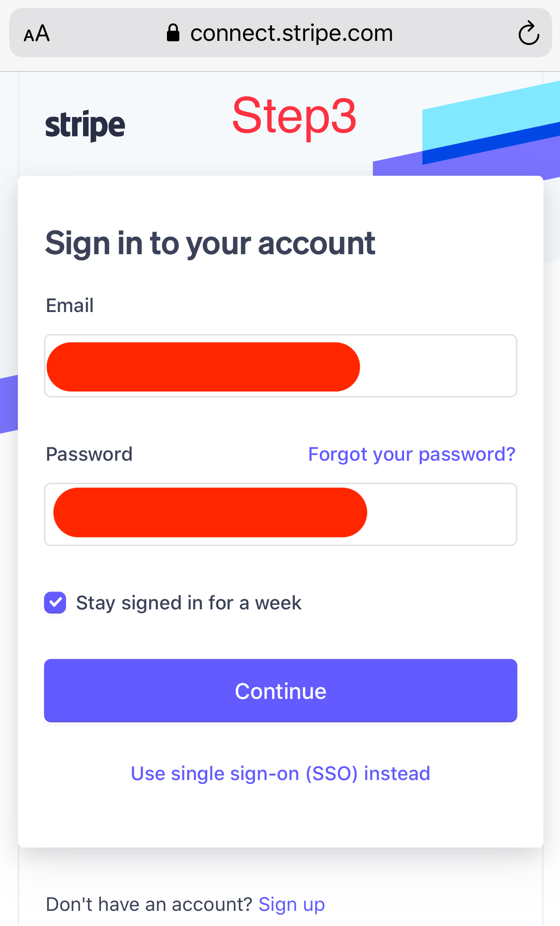This screenshot has width=560, height=926.
Task: Open Forgot your password link
Action: tap(411, 454)
